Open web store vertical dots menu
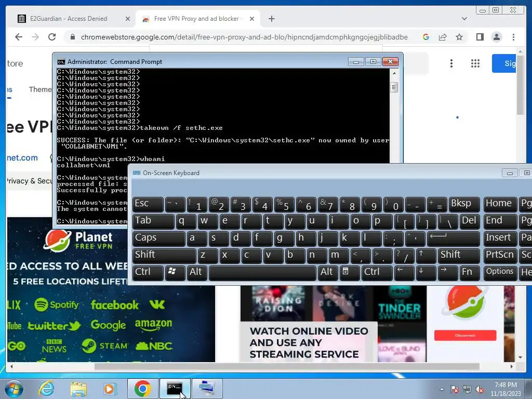This screenshot has width=532, height=399. click(x=451, y=63)
